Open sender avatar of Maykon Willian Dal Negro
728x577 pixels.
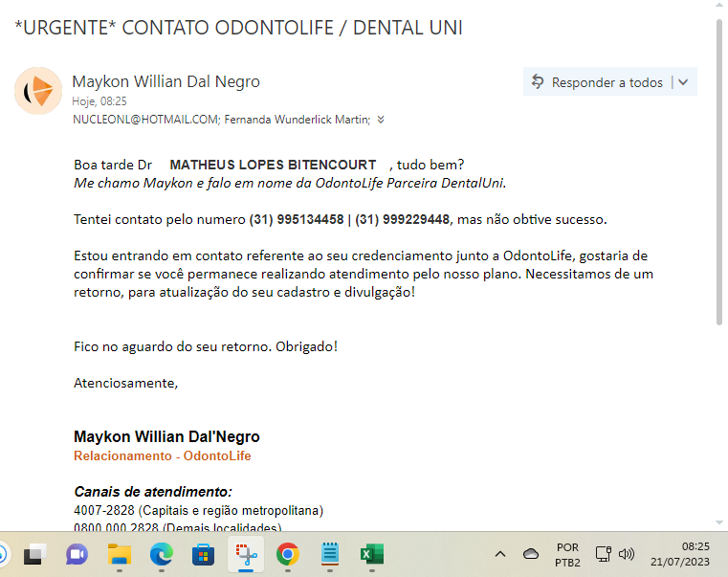click(38, 91)
